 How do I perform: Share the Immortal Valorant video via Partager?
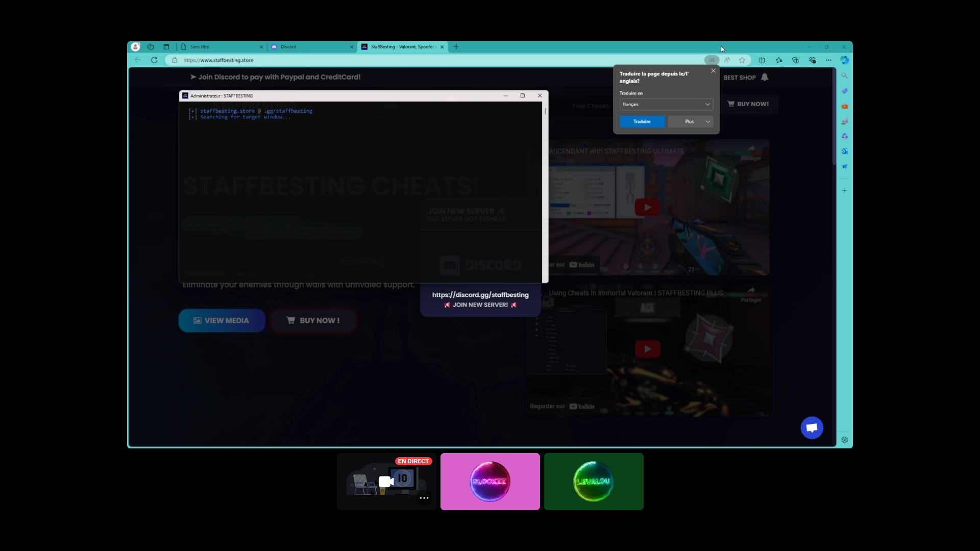coord(751,294)
